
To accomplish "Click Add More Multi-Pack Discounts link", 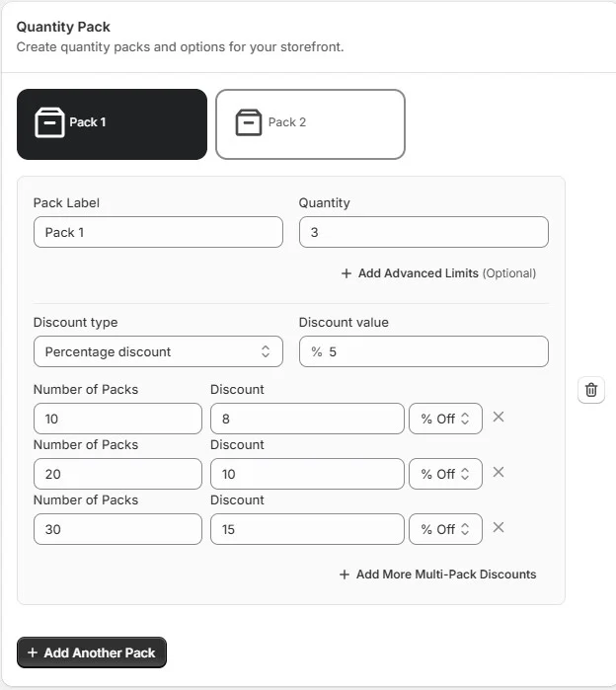I will tap(438, 575).
